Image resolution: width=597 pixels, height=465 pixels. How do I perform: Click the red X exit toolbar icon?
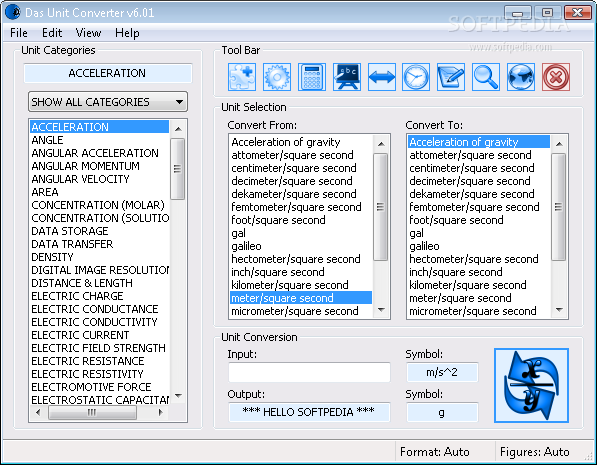tap(556, 77)
